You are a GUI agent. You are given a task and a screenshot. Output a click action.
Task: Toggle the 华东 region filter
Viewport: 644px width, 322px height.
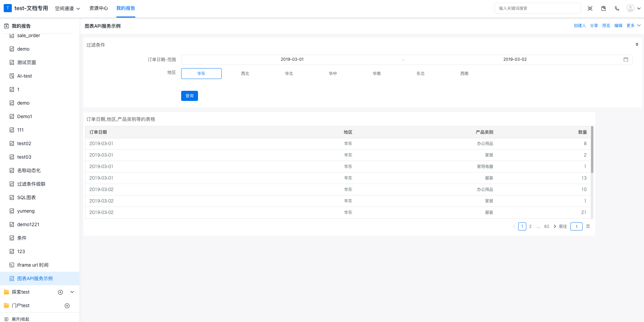tap(201, 74)
